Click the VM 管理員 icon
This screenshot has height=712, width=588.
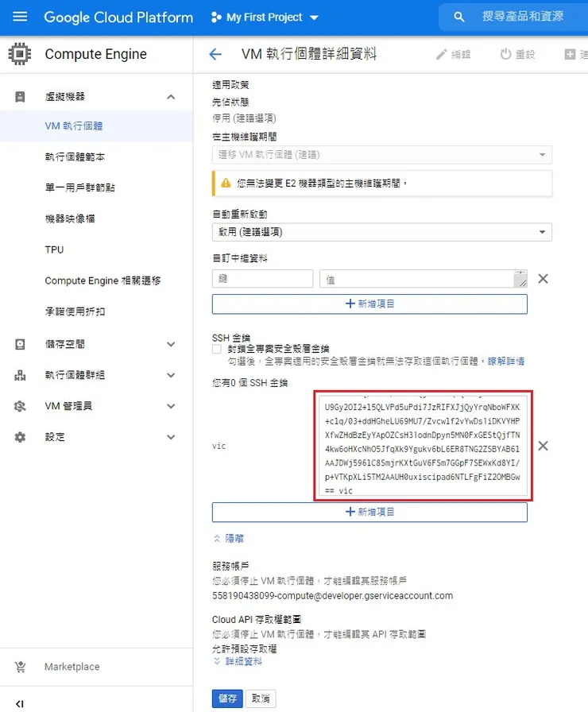tap(20, 406)
